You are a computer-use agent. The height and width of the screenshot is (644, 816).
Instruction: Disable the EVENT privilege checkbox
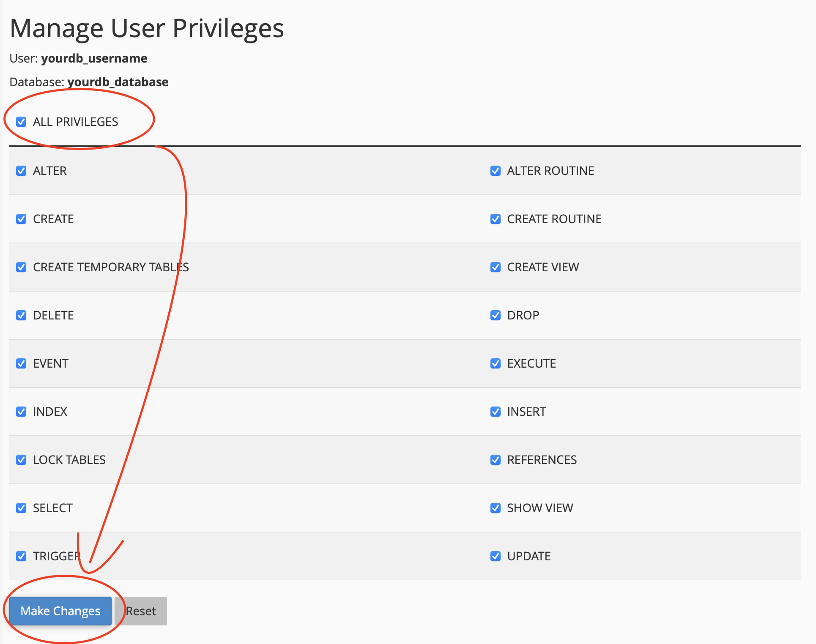pyautogui.click(x=21, y=363)
